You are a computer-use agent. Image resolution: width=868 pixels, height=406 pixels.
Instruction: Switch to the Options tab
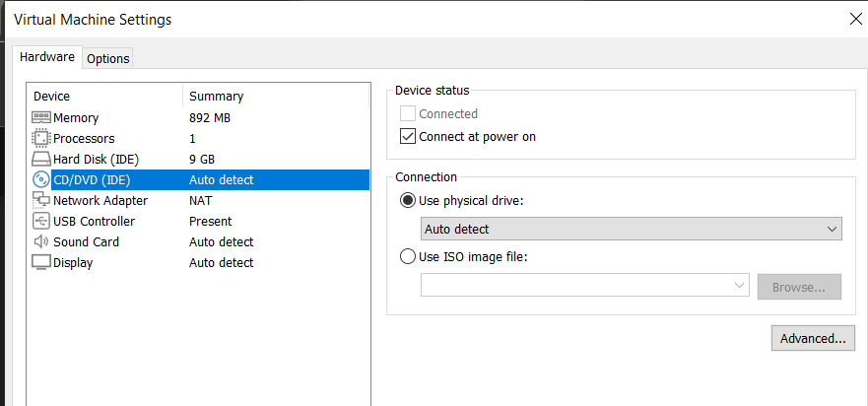tap(108, 58)
